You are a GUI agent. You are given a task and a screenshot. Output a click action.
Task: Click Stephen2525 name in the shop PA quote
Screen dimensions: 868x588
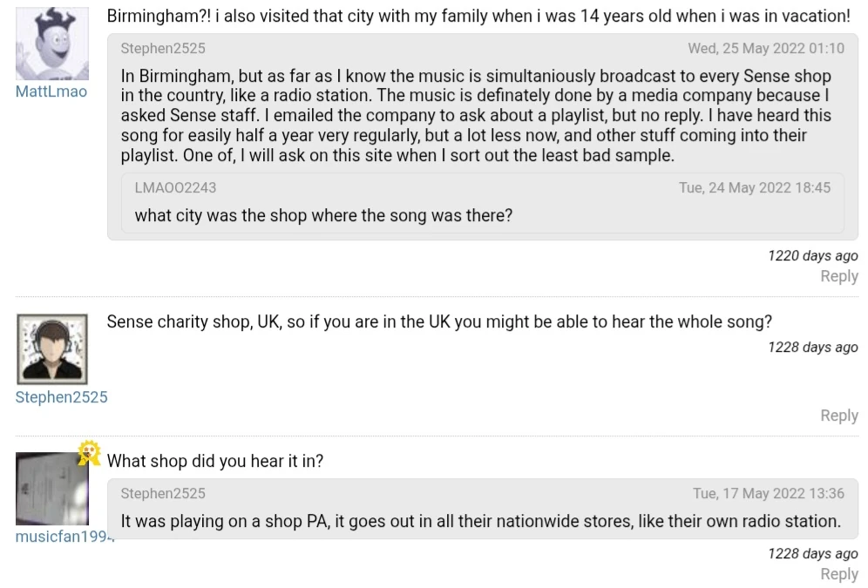click(163, 493)
